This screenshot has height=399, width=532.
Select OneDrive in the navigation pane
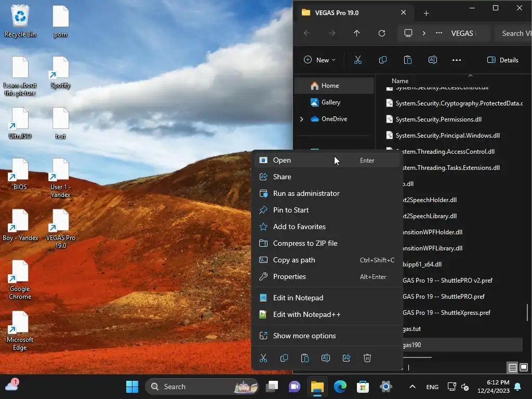tap(334, 119)
